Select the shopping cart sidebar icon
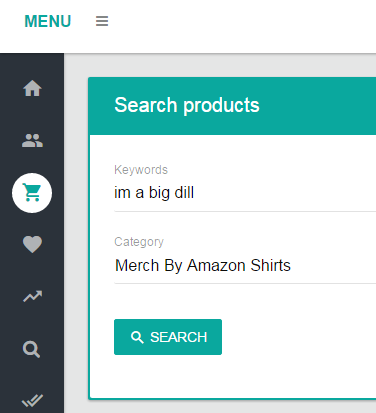This screenshot has width=376, height=413. 32,193
